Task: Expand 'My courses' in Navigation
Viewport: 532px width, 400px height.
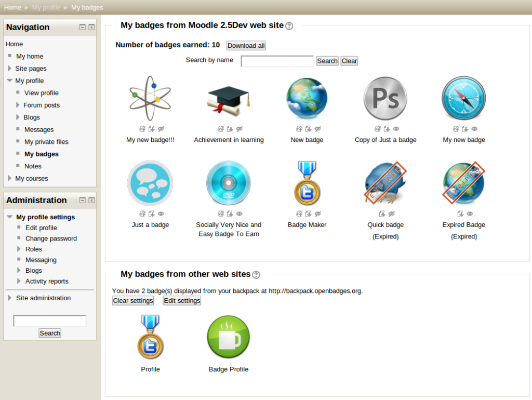Action: coord(9,178)
